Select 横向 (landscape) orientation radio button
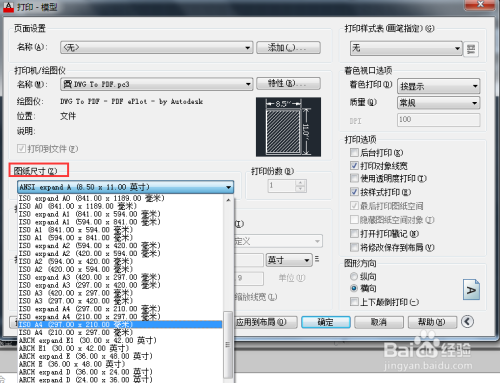 tap(354, 288)
